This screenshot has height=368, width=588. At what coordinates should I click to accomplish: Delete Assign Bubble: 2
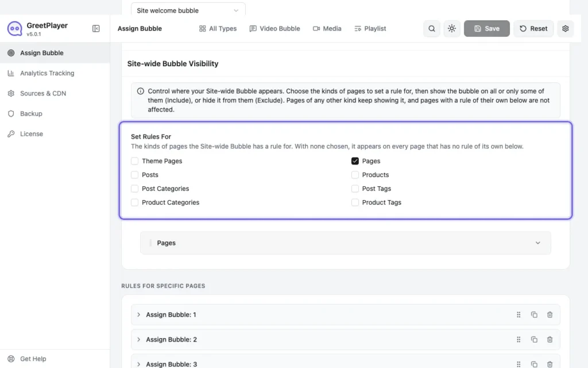[550, 339]
